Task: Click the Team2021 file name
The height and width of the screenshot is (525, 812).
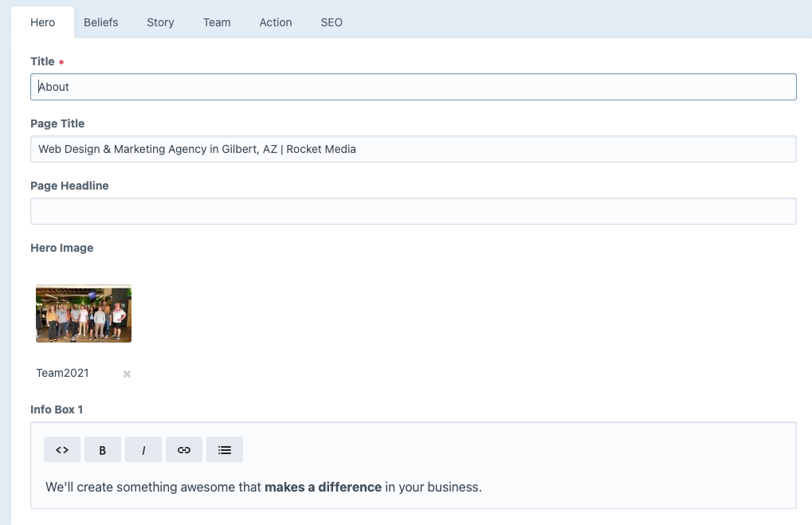Action: point(63,373)
